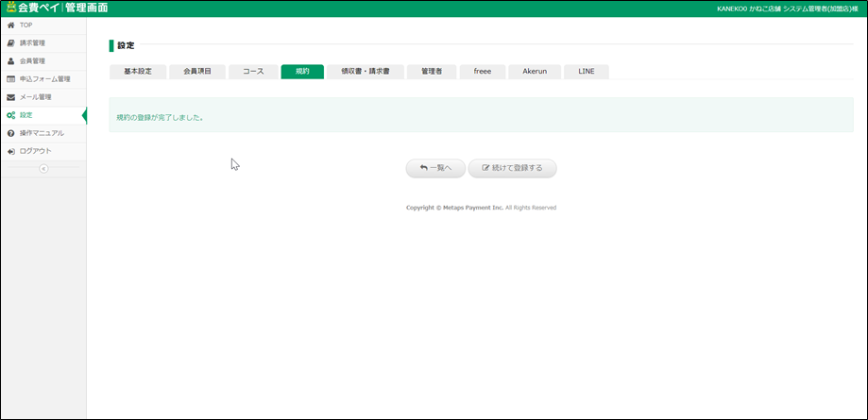The image size is (868, 420).
Task: Click the 続けて登録する button
Action: pos(512,168)
